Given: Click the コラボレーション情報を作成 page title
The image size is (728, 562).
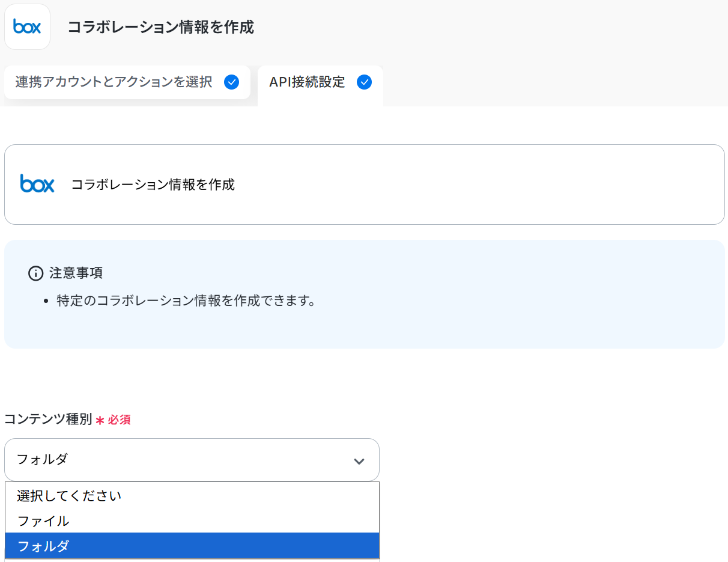Looking at the screenshot, I should pos(160,27).
